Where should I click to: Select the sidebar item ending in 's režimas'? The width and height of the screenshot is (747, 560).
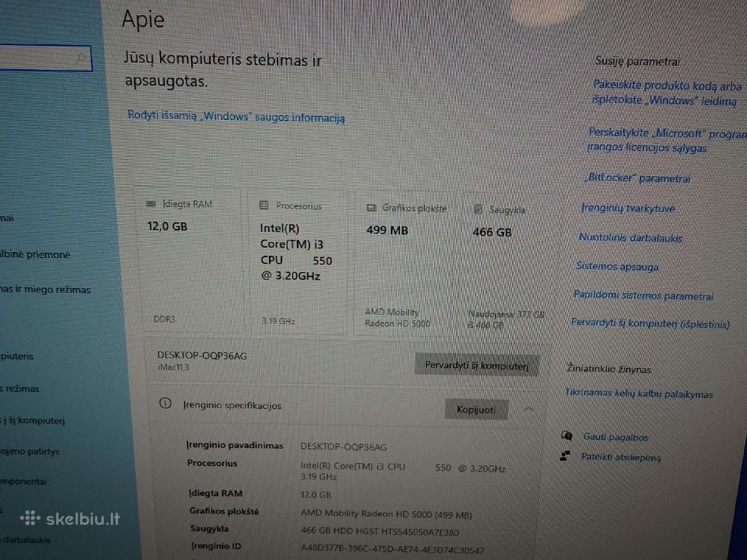point(20,389)
